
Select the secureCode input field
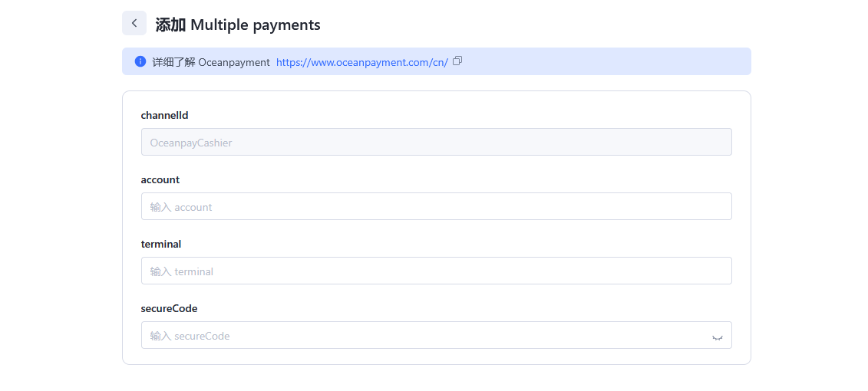(422, 335)
